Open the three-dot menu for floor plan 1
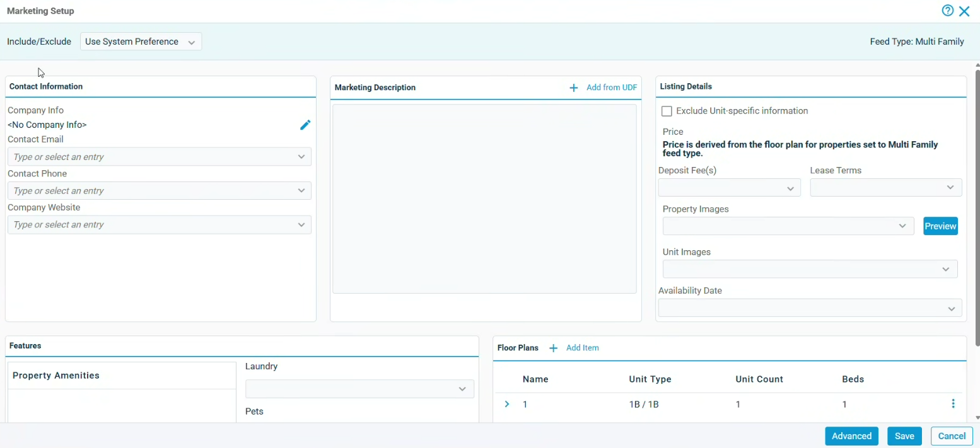Screen dimensions: 980x448 pyautogui.click(x=953, y=404)
